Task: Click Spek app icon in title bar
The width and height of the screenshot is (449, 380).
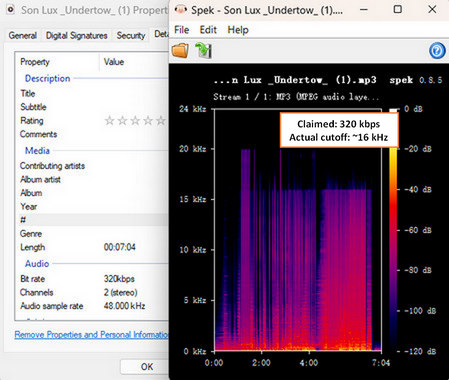Action: [180, 10]
